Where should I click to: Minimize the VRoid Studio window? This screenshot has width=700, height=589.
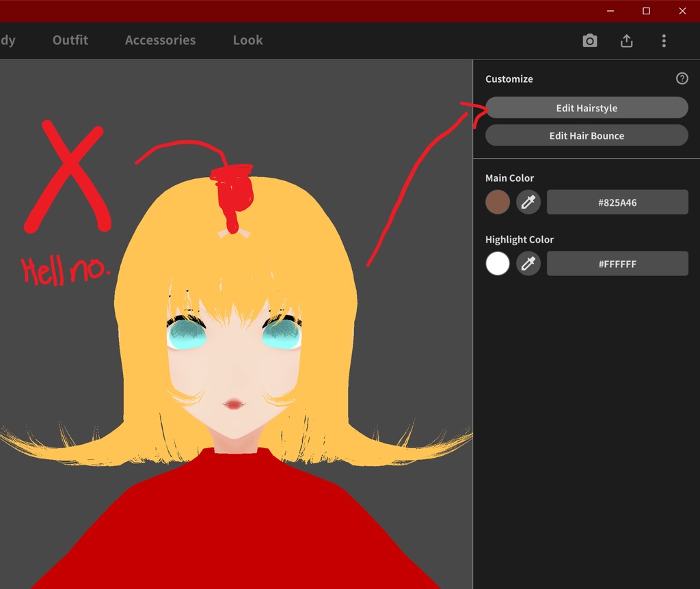610,11
